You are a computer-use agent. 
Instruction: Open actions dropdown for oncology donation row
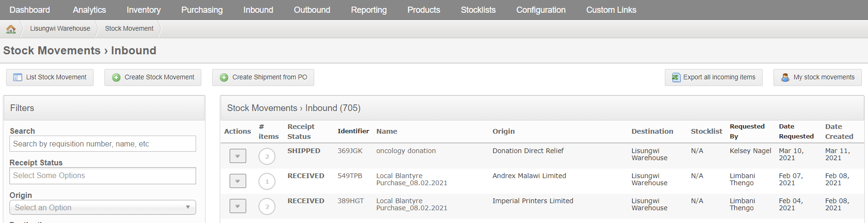[238, 156]
